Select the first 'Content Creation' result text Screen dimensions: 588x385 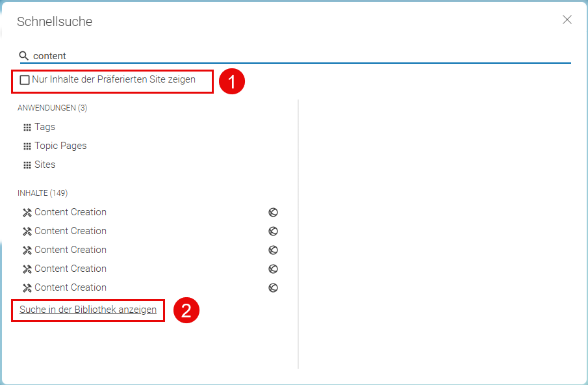71,212
